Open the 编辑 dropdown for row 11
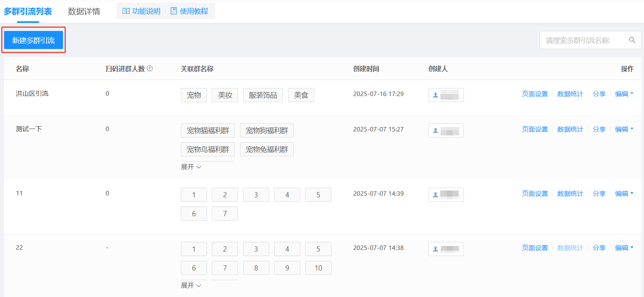This screenshot has width=644, height=297. click(624, 193)
